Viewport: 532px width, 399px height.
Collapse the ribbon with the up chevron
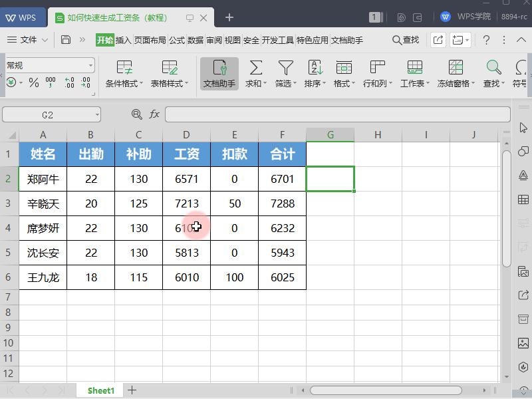click(521, 40)
